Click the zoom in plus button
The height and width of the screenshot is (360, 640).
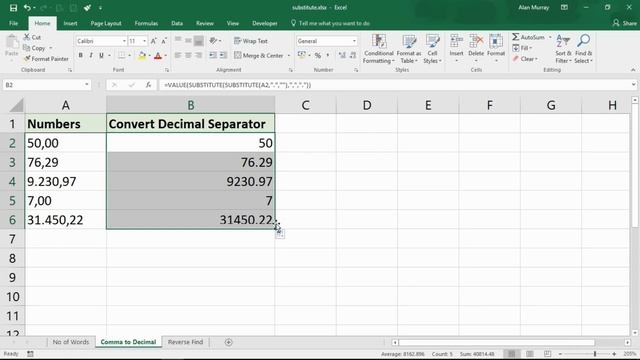(x=614, y=354)
